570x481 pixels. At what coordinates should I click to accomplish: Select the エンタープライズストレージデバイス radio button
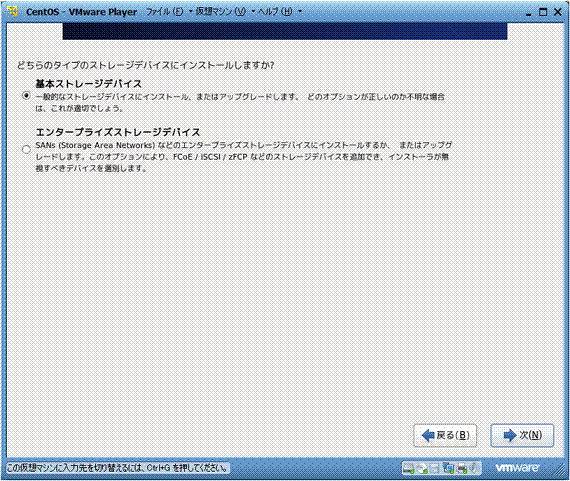point(26,149)
